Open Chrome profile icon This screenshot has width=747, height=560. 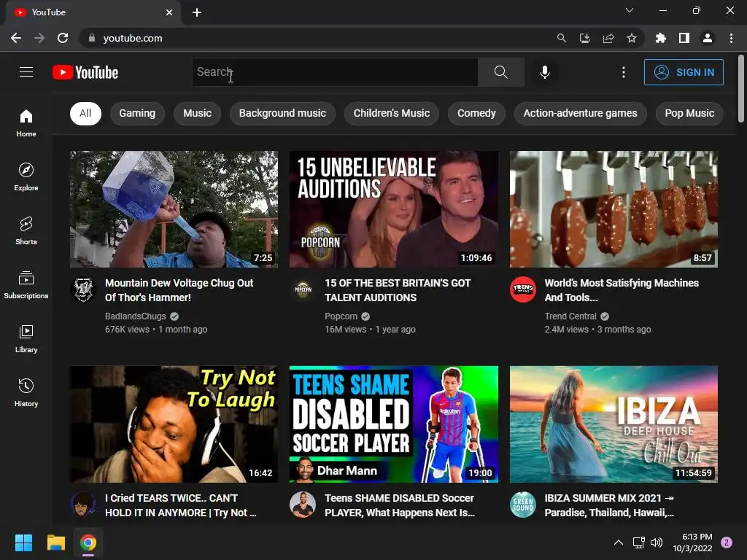(708, 38)
